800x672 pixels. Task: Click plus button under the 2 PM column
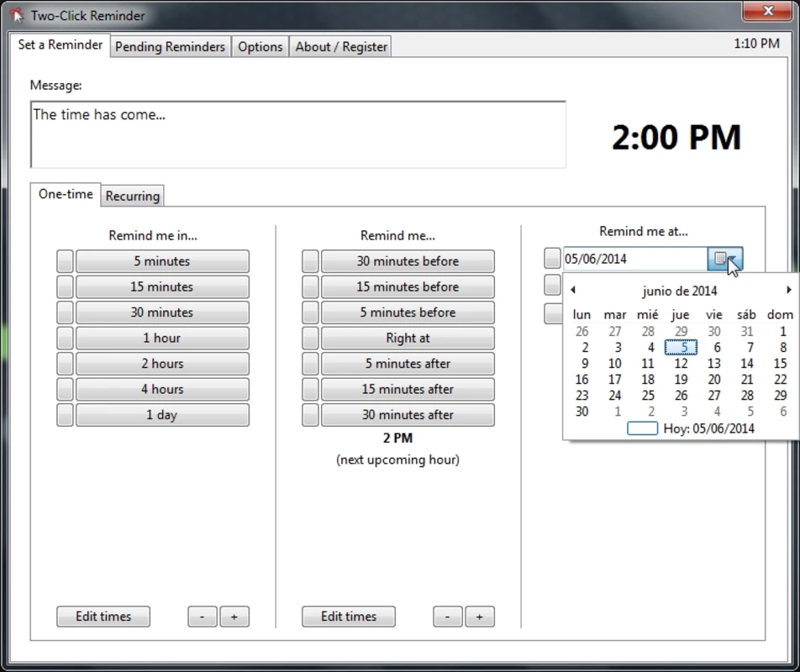pos(480,617)
